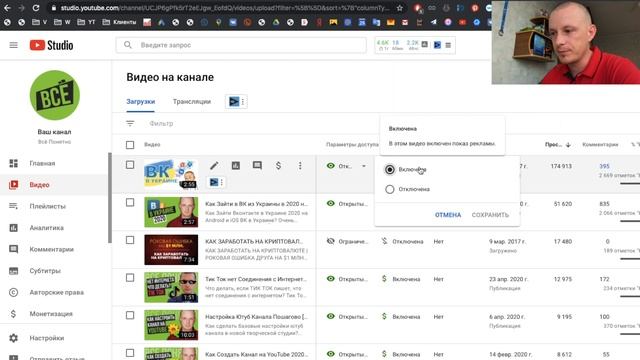Image resolution: width=640 pixels, height=360 pixels.
Task: Select the Включена radio option
Action: (x=390, y=169)
